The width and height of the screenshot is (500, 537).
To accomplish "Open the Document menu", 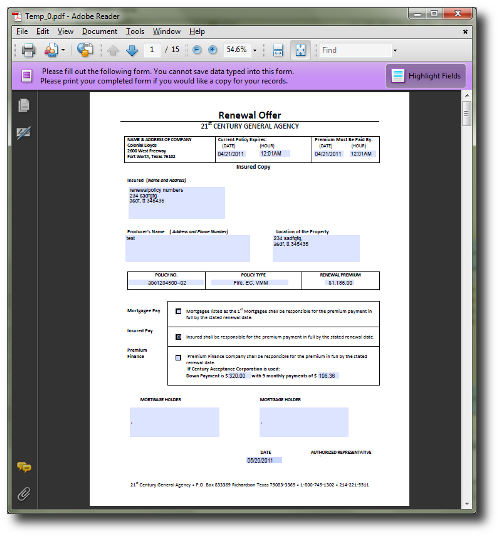I will pos(100,32).
